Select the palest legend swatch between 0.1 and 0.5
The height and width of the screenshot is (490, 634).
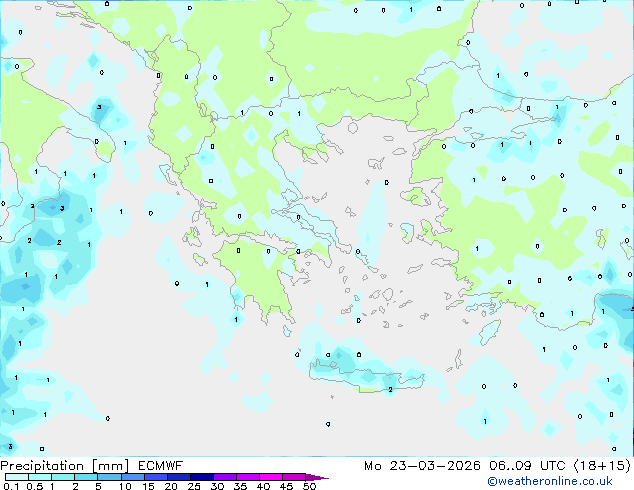(17, 477)
